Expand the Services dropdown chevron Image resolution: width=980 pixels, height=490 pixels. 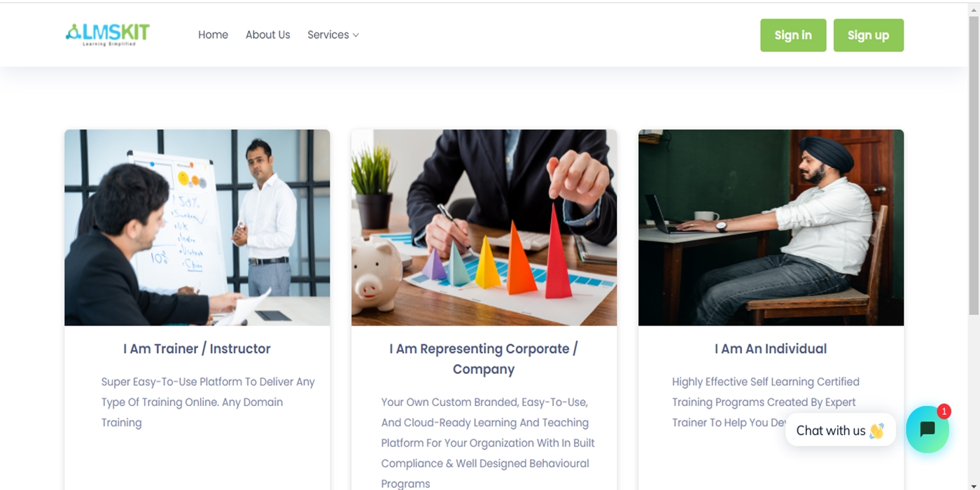pyautogui.click(x=356, y=35)
